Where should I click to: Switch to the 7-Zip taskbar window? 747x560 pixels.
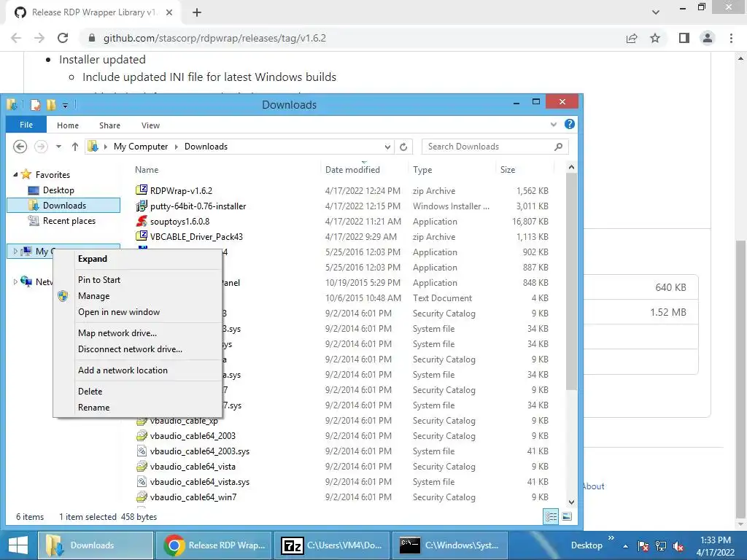click(x=332, y=545)
